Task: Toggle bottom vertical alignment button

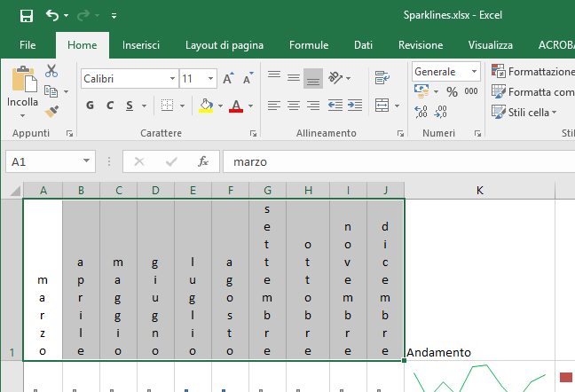Action: pos(312,79)
